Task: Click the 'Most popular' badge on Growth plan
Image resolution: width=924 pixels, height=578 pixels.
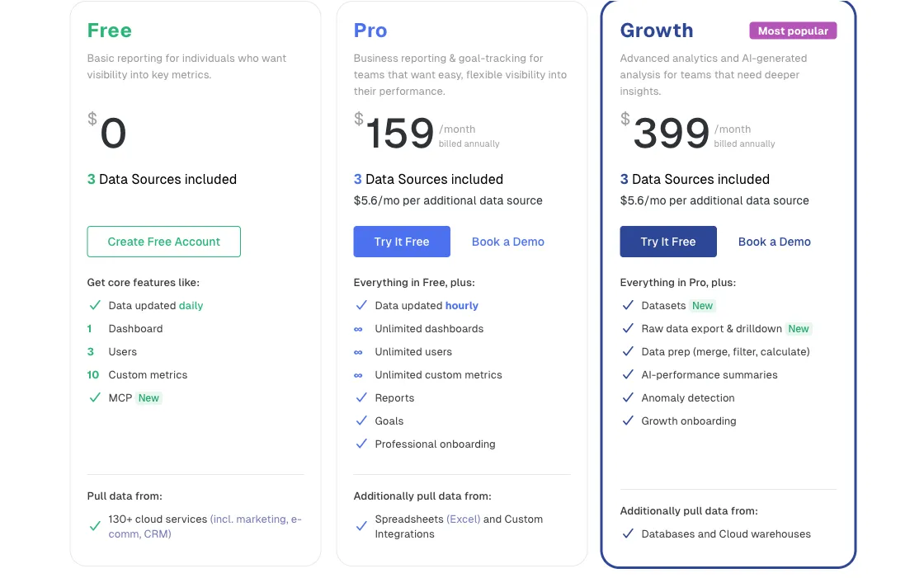Action: [x=793, y=31]
